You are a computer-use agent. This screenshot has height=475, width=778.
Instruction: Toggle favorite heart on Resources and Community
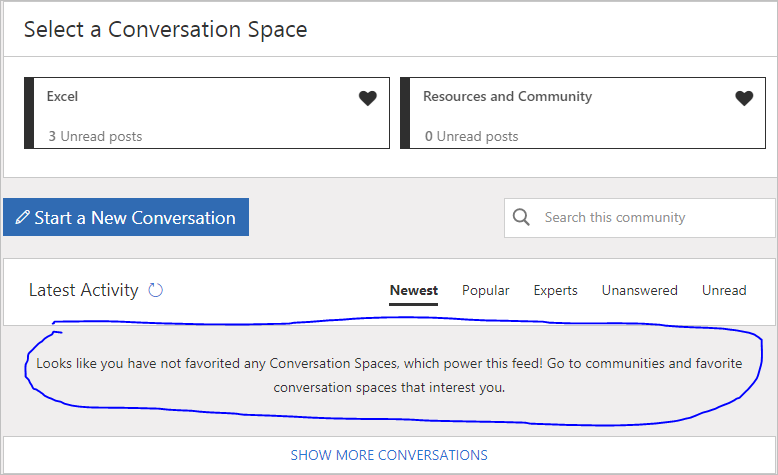pyautogui.click(x=744, y=98)
